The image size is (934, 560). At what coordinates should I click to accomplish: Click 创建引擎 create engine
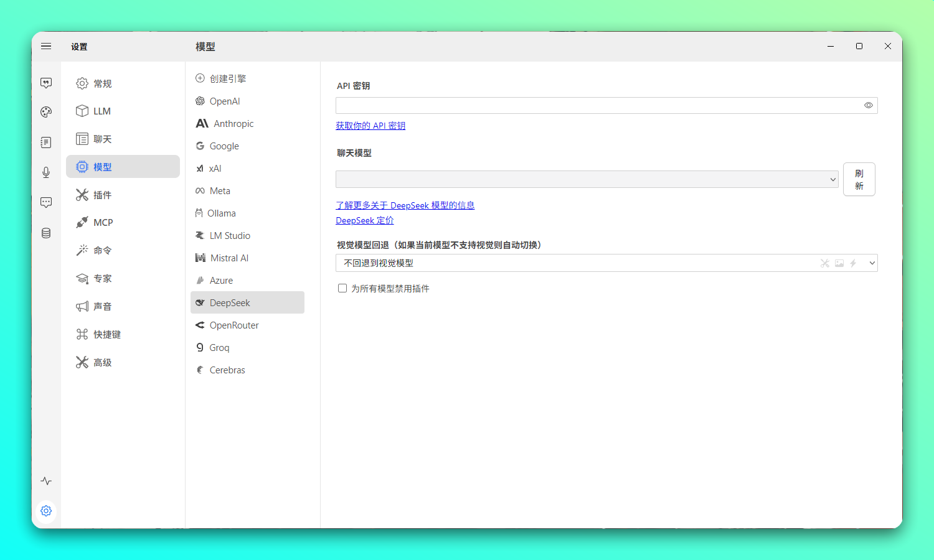247,78
